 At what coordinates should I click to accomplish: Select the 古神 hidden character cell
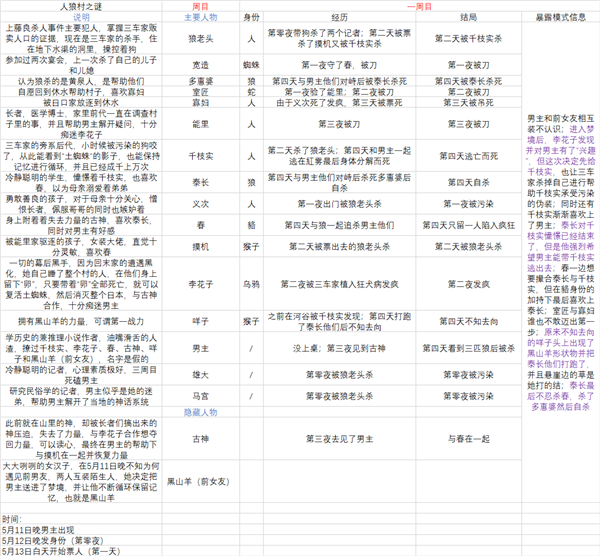[201, 411]
